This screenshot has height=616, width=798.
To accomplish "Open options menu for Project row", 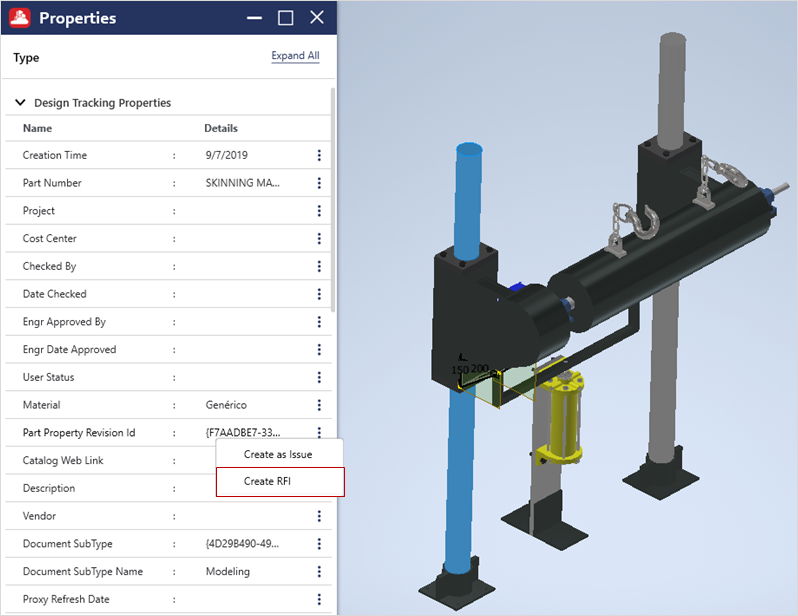I will click(x=319, y=211).
